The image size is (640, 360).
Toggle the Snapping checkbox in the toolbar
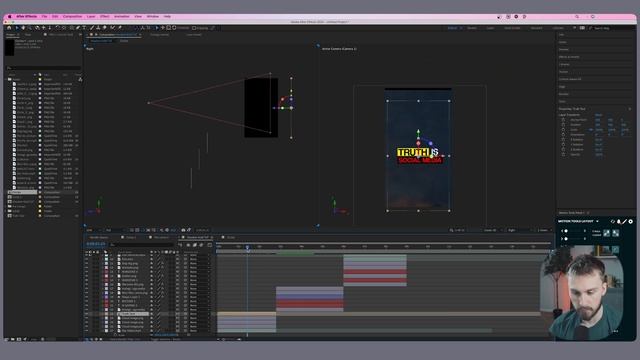coord(194,28)
